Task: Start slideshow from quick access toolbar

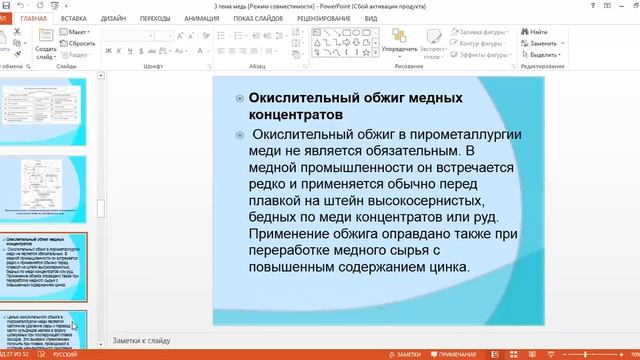Action: 55,6
